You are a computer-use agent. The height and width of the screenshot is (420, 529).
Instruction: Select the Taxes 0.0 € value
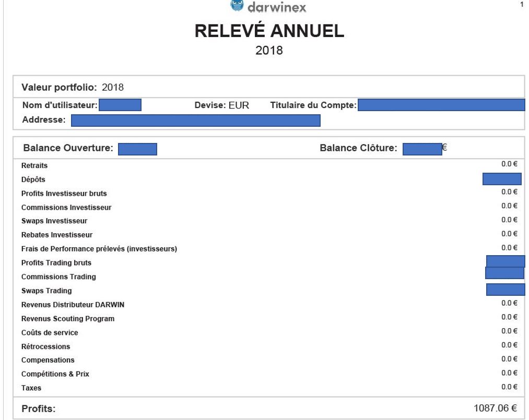(x=509, y=387)
